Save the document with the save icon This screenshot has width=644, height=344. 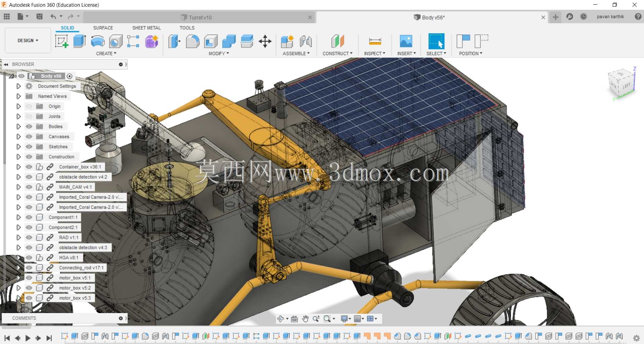39,16
